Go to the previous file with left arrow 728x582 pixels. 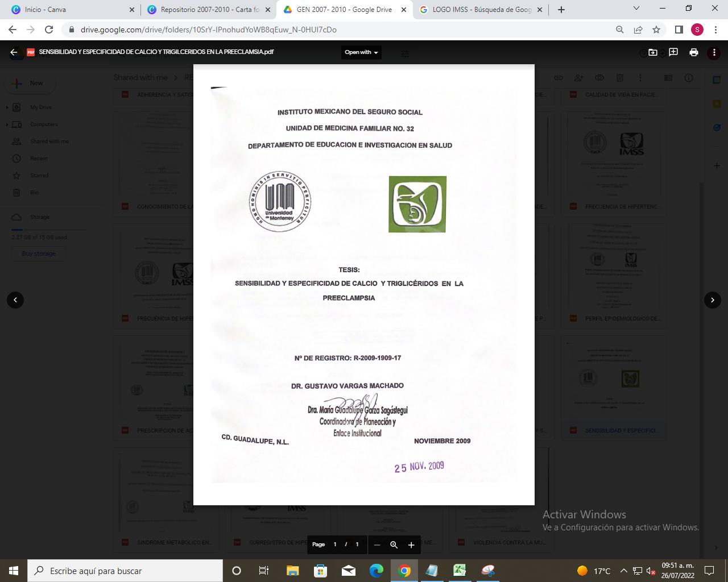click(x=15, y=300)
